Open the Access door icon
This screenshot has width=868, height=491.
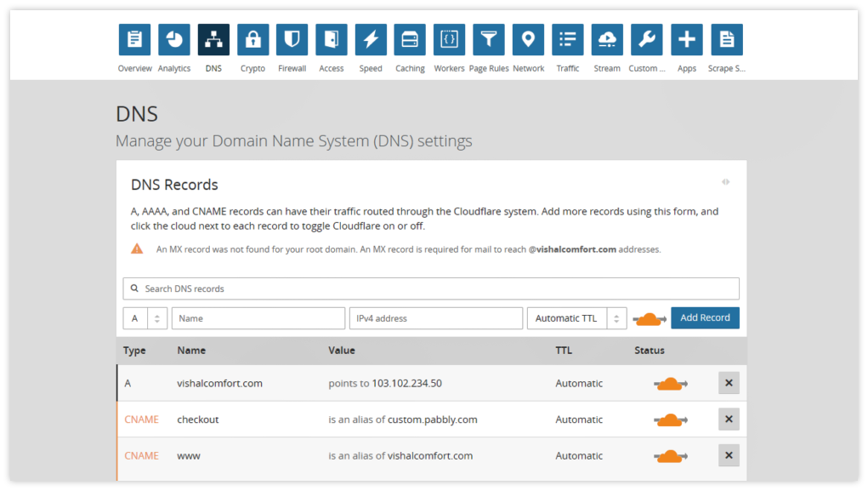[332, 39]
